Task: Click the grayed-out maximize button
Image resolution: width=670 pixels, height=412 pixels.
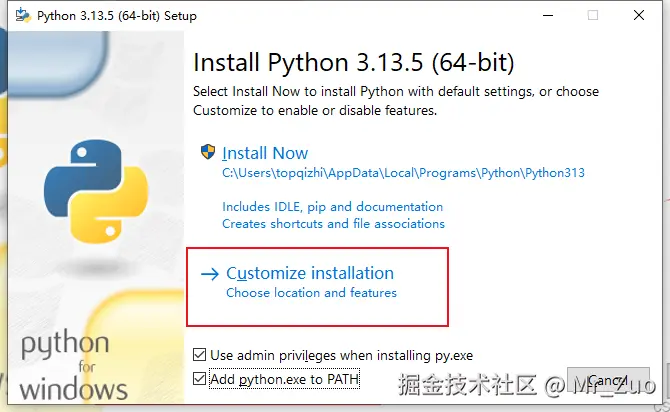Action: tap(593, 16)
